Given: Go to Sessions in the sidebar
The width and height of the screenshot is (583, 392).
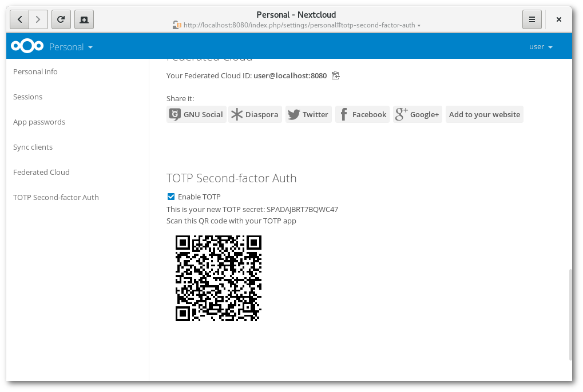Looking at the screenshot, I should (x=28, y=97).
